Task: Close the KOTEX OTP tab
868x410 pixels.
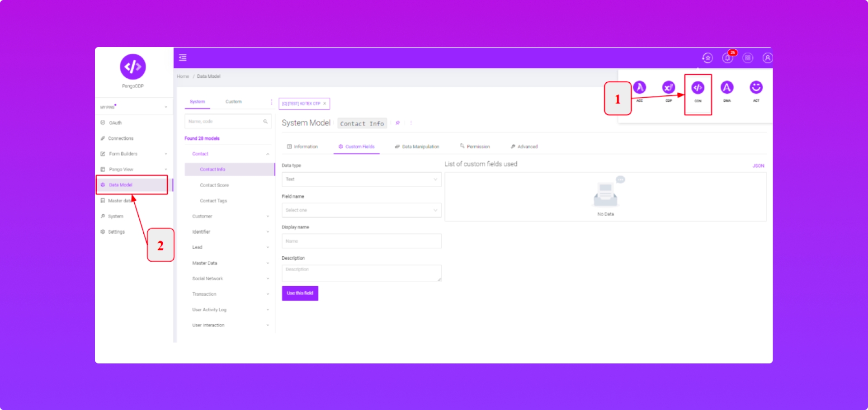Action: click(325, 104)
